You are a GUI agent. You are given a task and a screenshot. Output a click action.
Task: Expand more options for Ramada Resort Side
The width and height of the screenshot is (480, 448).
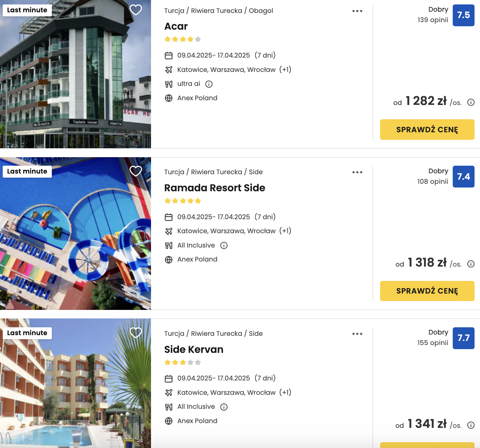pyautogui.click(x=357, y=172)
